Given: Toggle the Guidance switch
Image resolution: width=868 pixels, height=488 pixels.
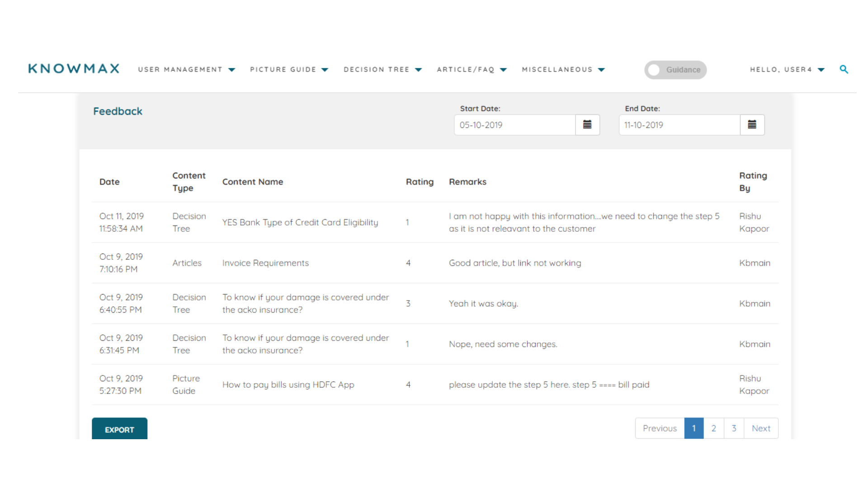Looking at the screenshot, I should pos(675,70).
